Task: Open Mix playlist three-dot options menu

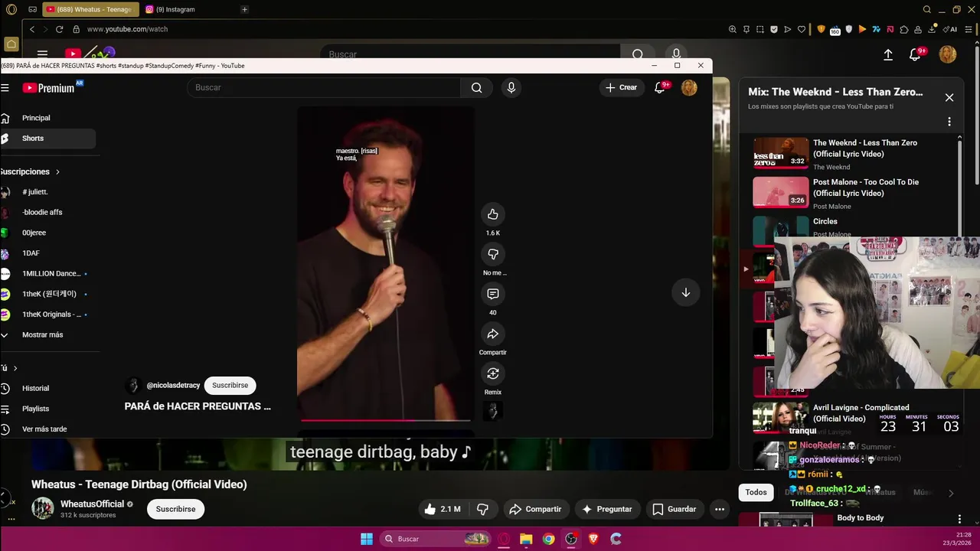Action: [x=949, y=122]
